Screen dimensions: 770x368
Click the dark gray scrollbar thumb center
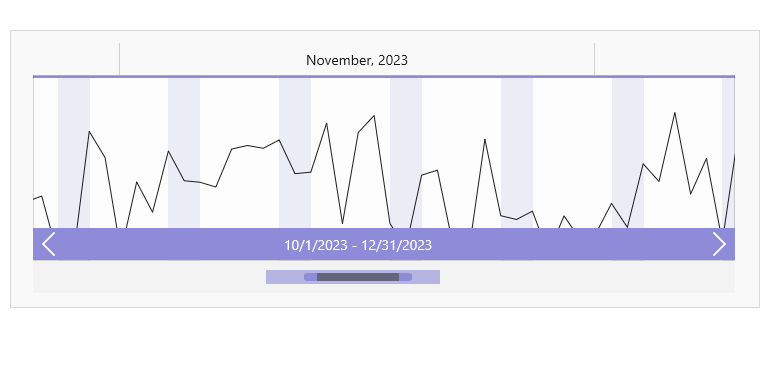point(358,277)
